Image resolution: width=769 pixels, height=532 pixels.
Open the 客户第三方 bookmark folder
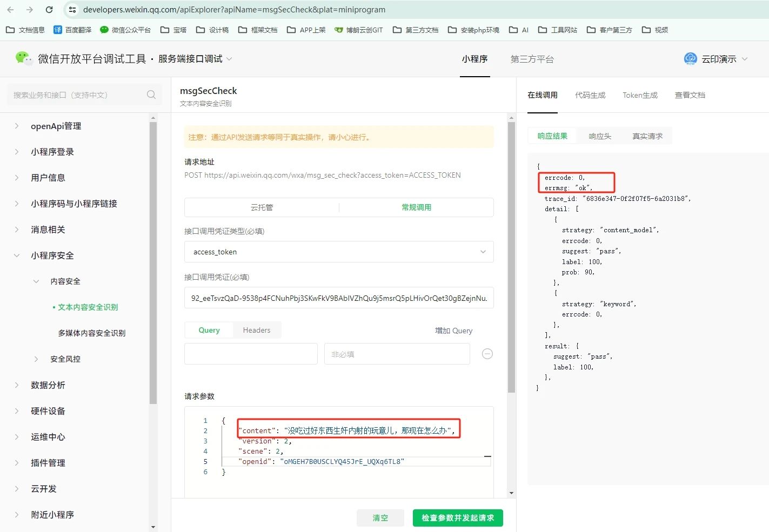609,30
